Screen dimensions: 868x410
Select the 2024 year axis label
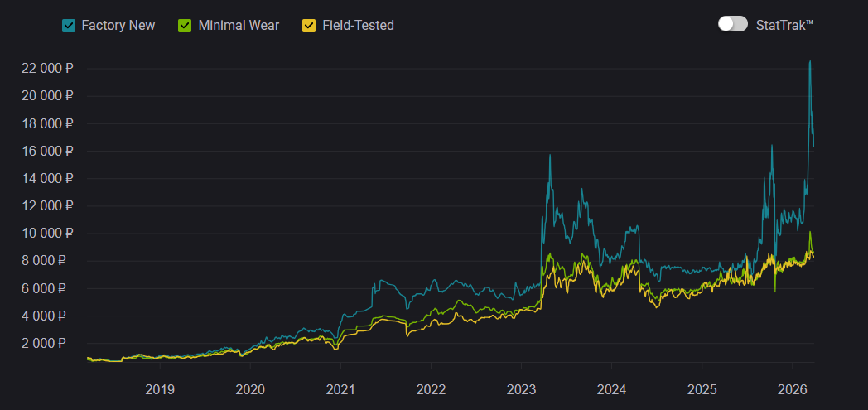[x=611, y=389]
